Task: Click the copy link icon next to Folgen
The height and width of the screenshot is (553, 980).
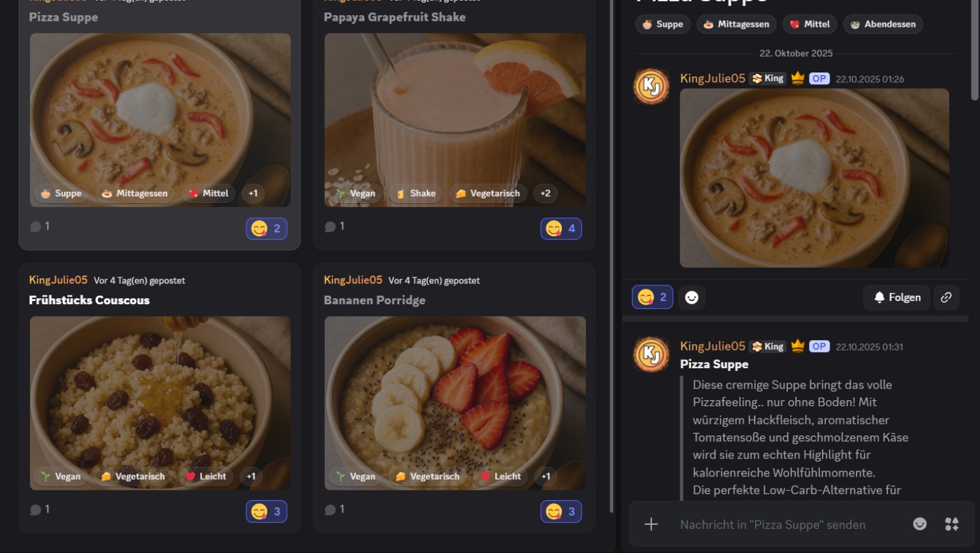Action: pos(946,297)
